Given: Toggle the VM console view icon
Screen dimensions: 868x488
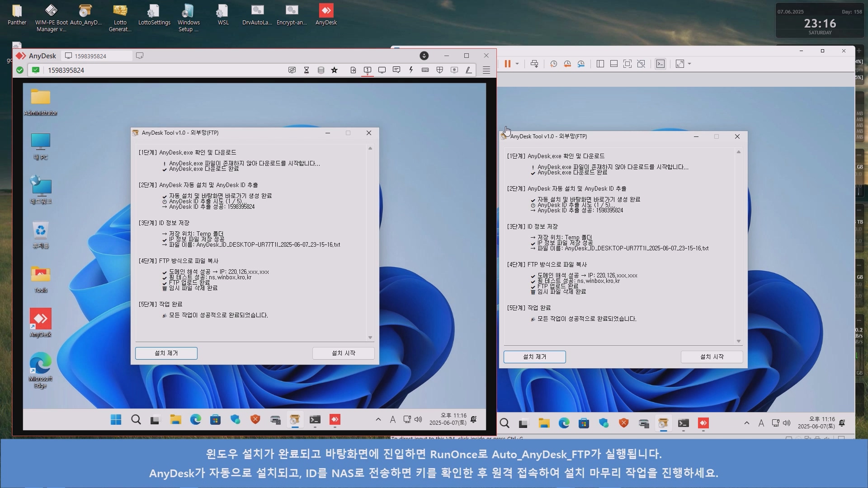Looking at the screenshot, I should 660,64.
